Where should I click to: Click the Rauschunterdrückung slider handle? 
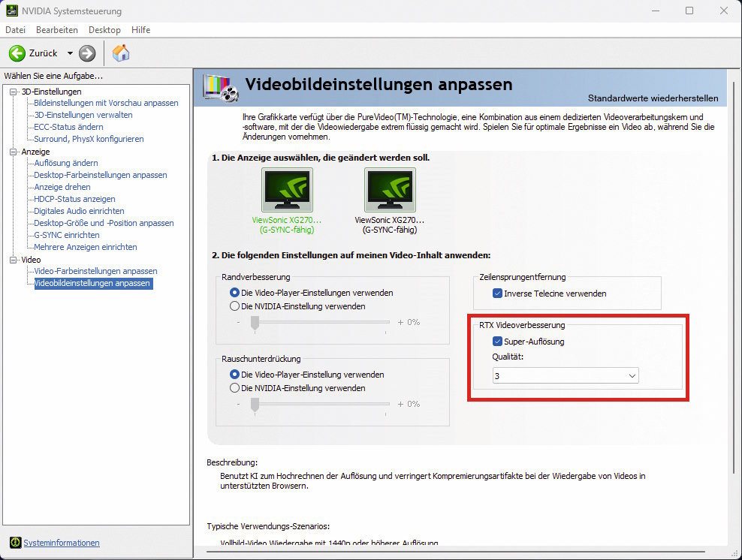point(255,405)
